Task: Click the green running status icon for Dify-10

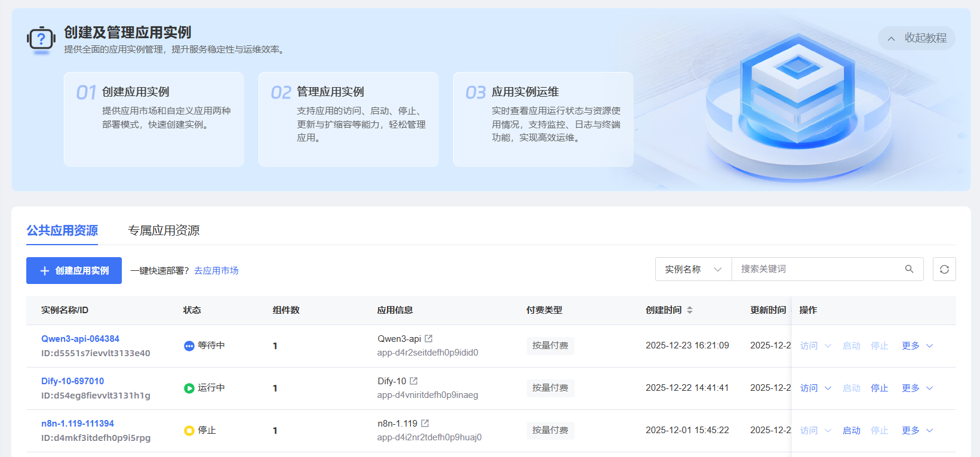Action: [189, 388]
